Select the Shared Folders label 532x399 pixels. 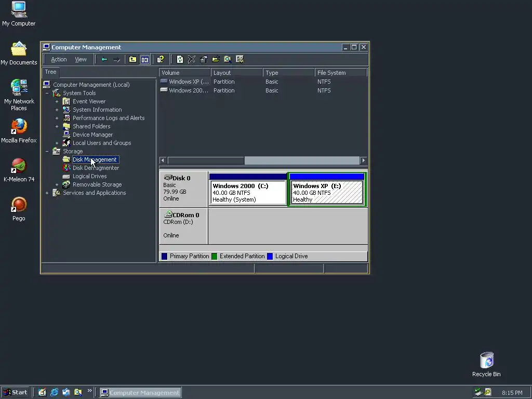tap(91, 126)
